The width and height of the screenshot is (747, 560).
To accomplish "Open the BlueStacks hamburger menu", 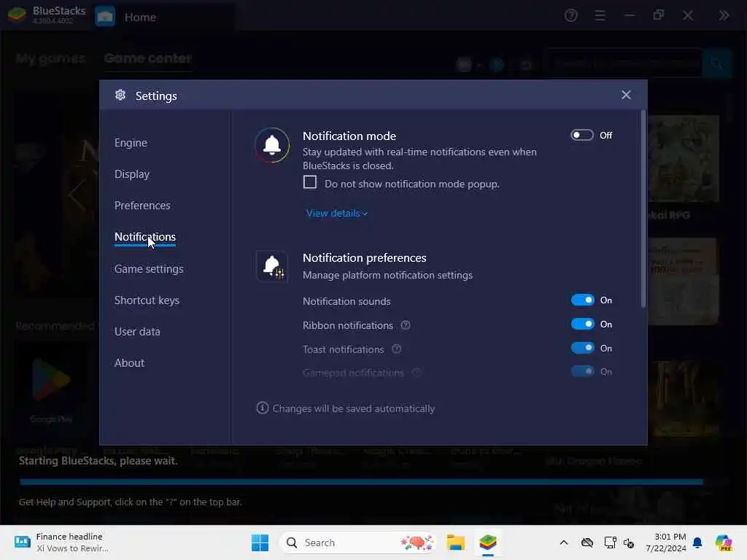I will coord(600,16).
